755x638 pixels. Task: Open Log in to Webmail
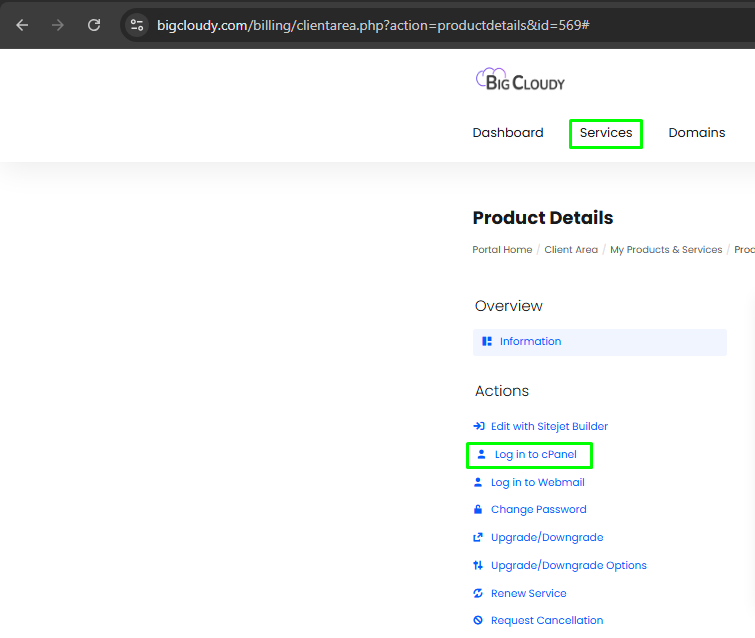[x=537, y=482]
